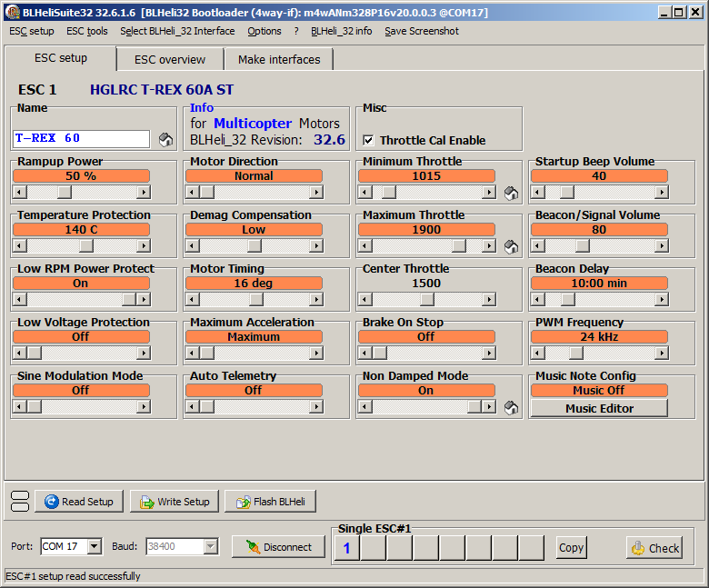Increase Beacon Delay with right arrow
Image resolution: width=709 pixels, height=588 pixels.
pos(662,299)
